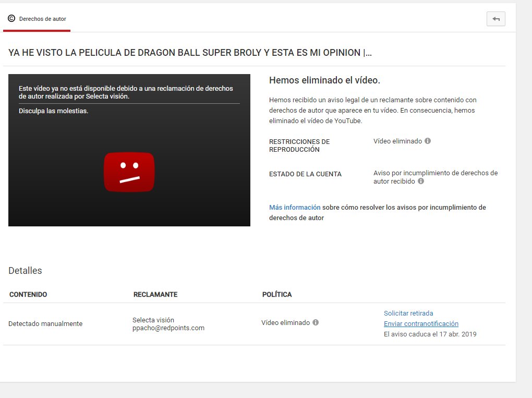The image size is (532, 398).
Task: Click the copyright symbol icon beside Derechos de autor
Action: coord(11,19)
